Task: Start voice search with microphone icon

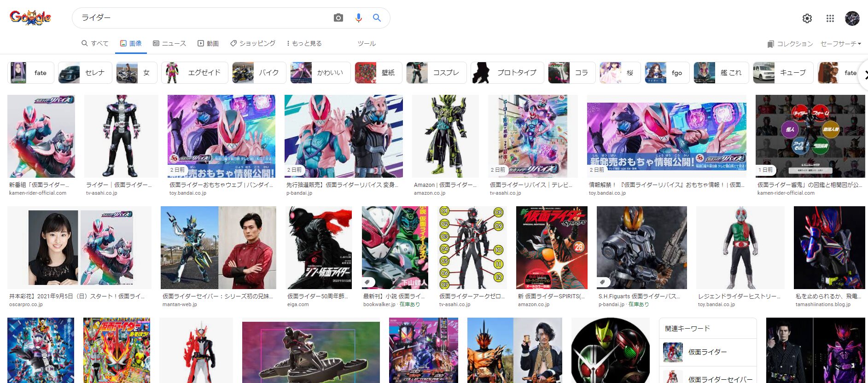Action: [358, 18]
